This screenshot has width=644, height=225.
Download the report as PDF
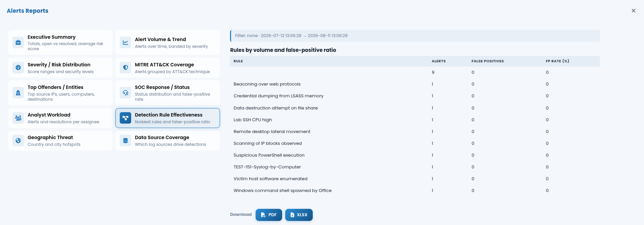269,215
